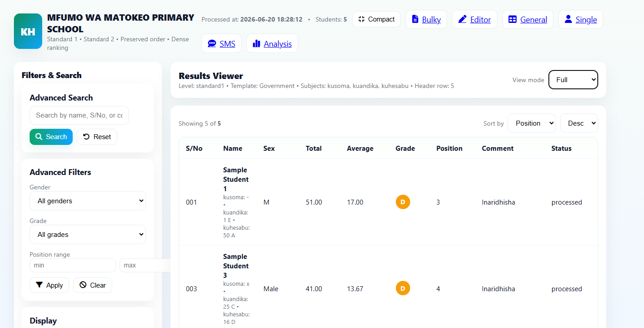Click the Single person icon
The image size is (644, 328).
568,19
